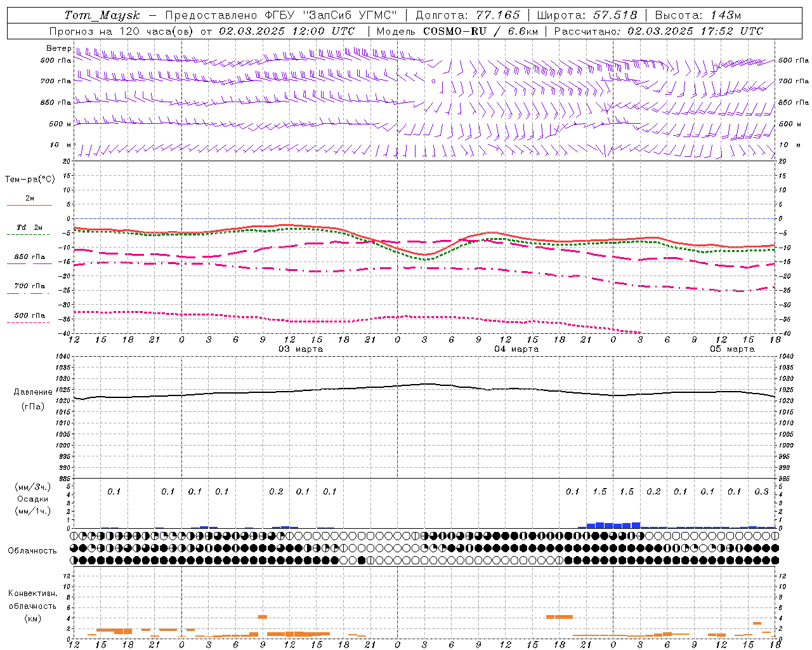
Task: Click '500 гПа' entry in temperature legend
Action: [30, 315]
